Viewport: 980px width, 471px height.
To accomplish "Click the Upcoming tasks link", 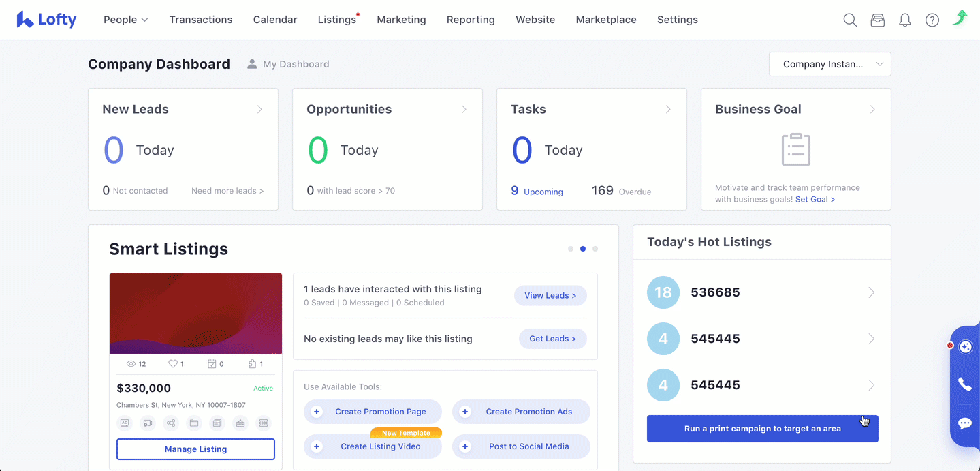I will click(543, 192).
